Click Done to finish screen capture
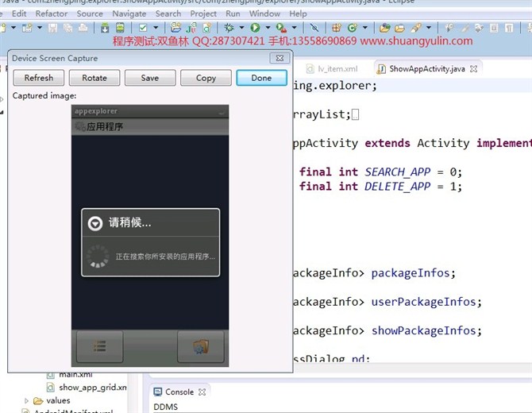Screen dimensions: 532x413 click(x=261, y=78)
